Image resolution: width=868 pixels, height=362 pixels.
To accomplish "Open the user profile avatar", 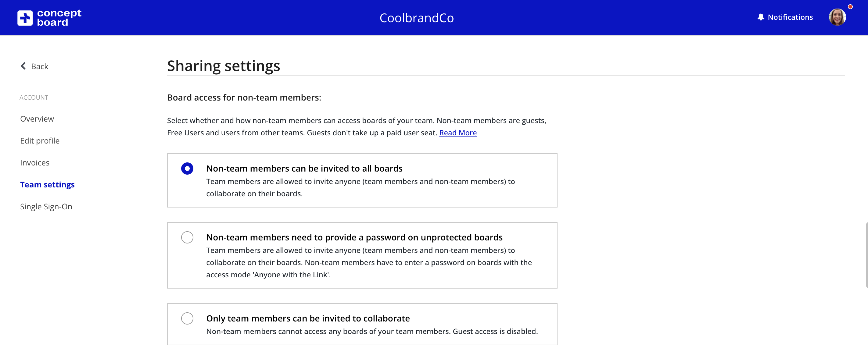I will [x=837, y=17].
